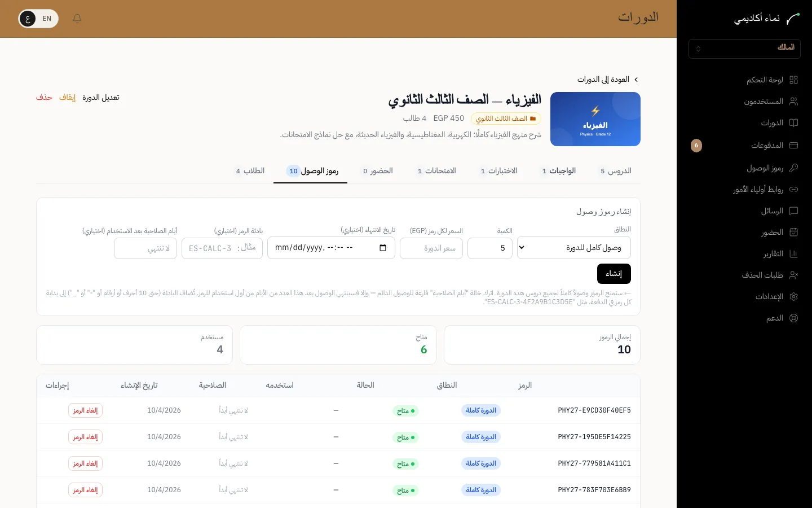Open the date picker calendar icon
The image size is (812, 508).
click(x=383, y=248)
